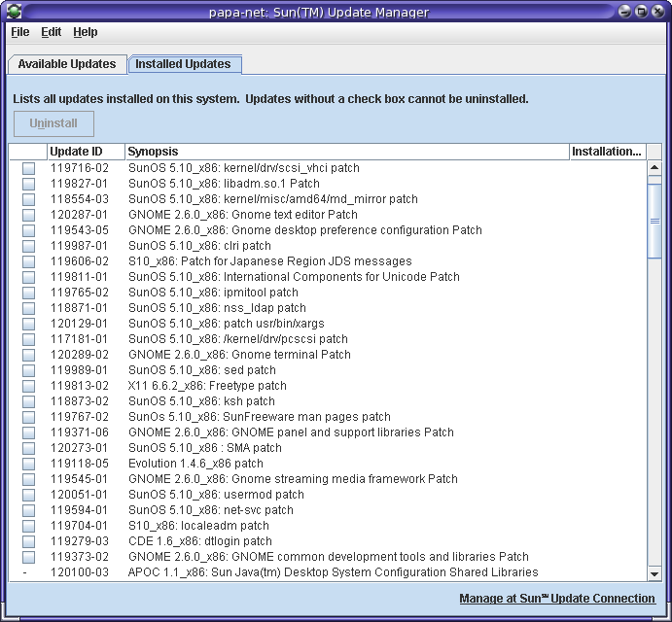Click the vertical scrollbar thumb
The image size is (672, 622).
[x=654, y=221]
